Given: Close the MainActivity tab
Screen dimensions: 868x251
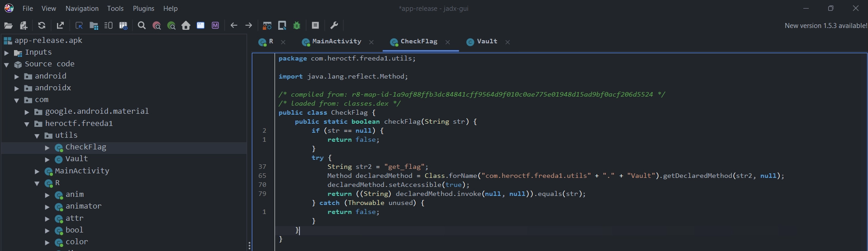Looking at the screenshot, I should click(x=371, y=42).
